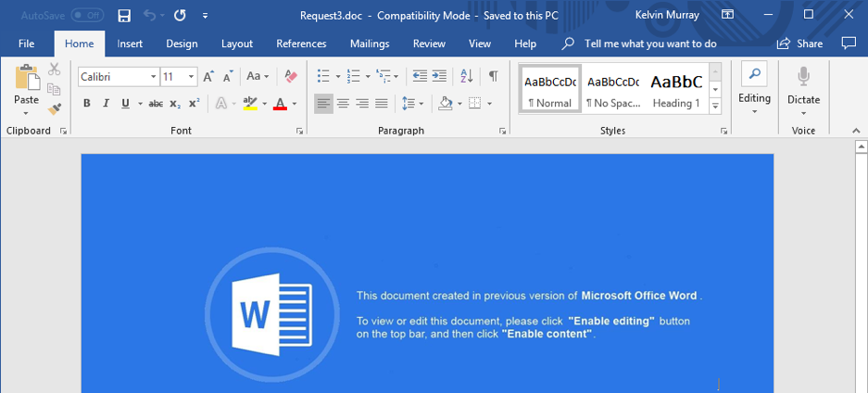Open the Font dialog launcher
The image size is (868, 393).
299,132
